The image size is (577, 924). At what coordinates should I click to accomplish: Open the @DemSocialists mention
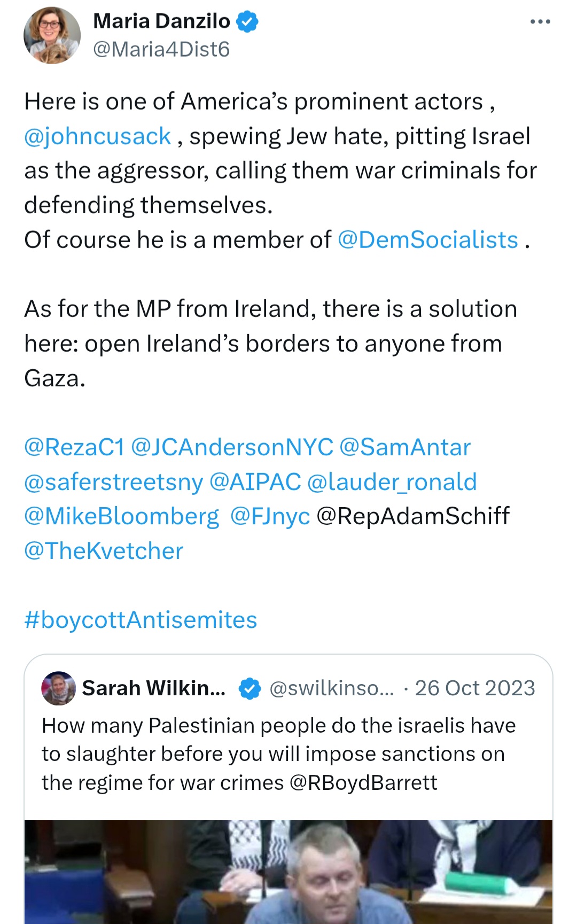(427, 240)
